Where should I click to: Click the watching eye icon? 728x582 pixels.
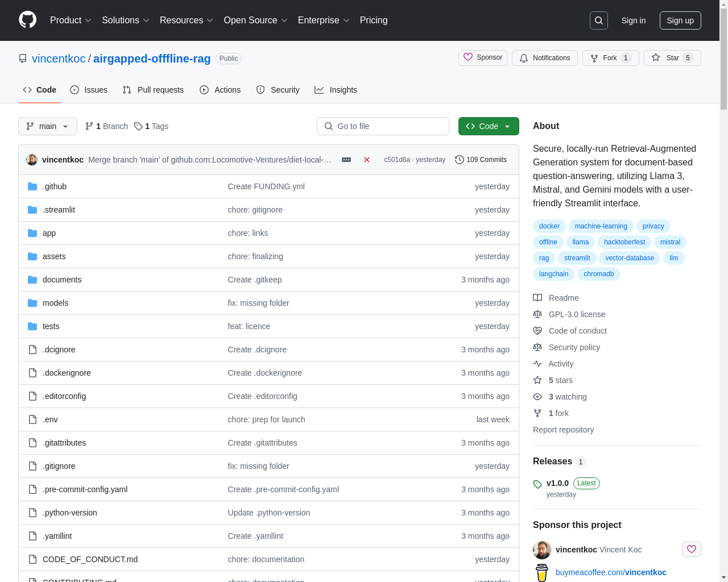[x=537, y=397]
